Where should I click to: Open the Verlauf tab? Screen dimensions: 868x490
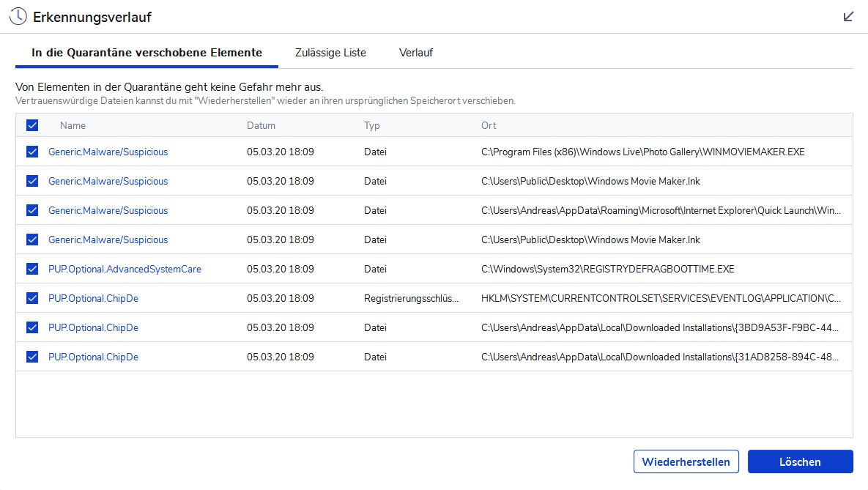point(416,53)
